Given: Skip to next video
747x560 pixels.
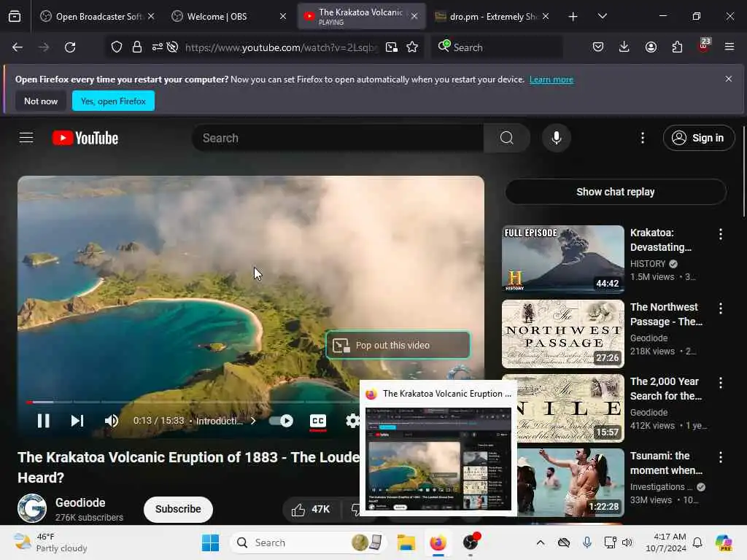Looking at the screenshot, I should click(77, 421).
